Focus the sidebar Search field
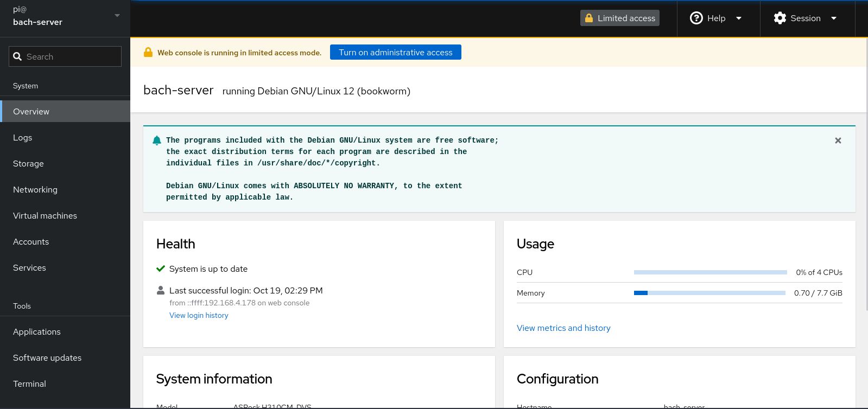The height and width of the screenshot is (409, 868). click(x=71, y=57)
